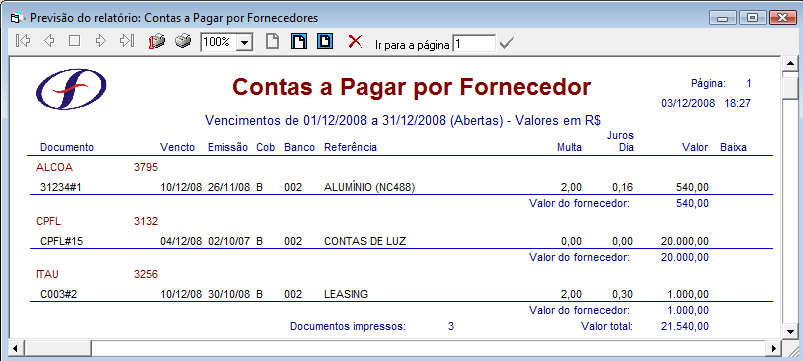This screenshot has height=361, width=803.
Task: Print the whole report with the printer icon
Action: point(183,41)
